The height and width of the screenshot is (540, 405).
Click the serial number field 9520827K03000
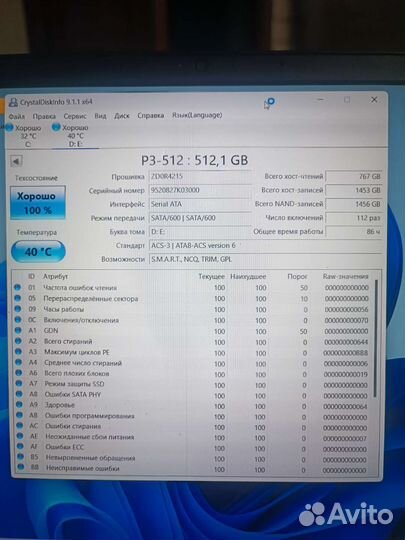[200, 190]
